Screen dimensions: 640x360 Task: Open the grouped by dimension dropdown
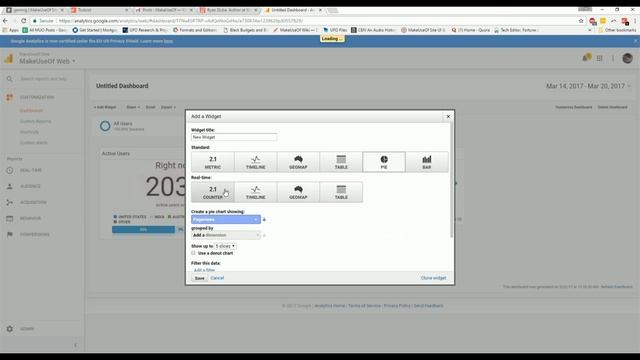click(226, 235)
